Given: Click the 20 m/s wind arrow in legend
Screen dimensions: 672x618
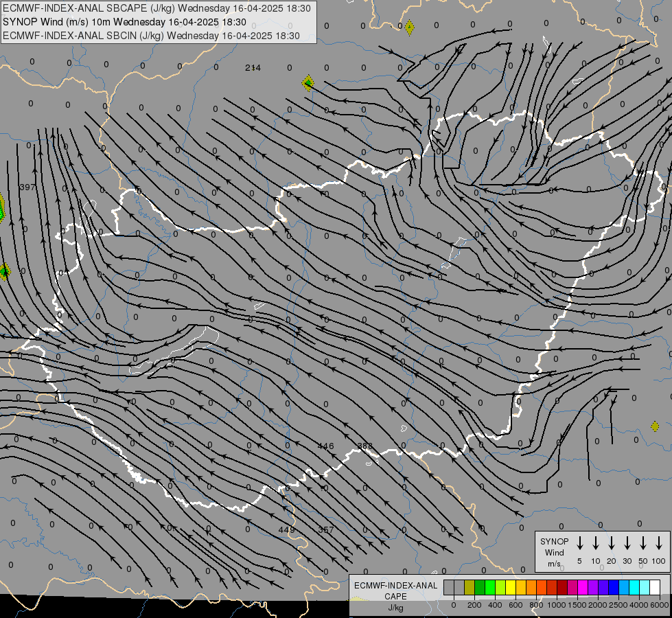Looking at the screenshot, I should pos(611,543).
